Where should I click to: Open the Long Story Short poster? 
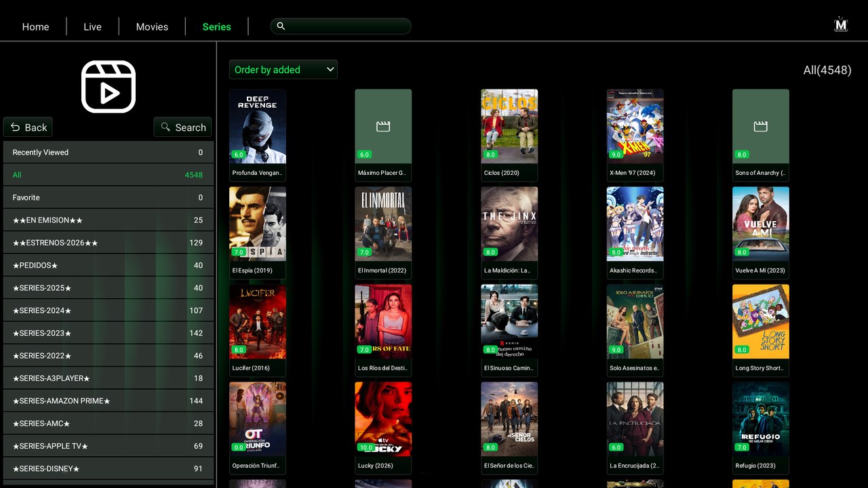(x=761, y=321)
